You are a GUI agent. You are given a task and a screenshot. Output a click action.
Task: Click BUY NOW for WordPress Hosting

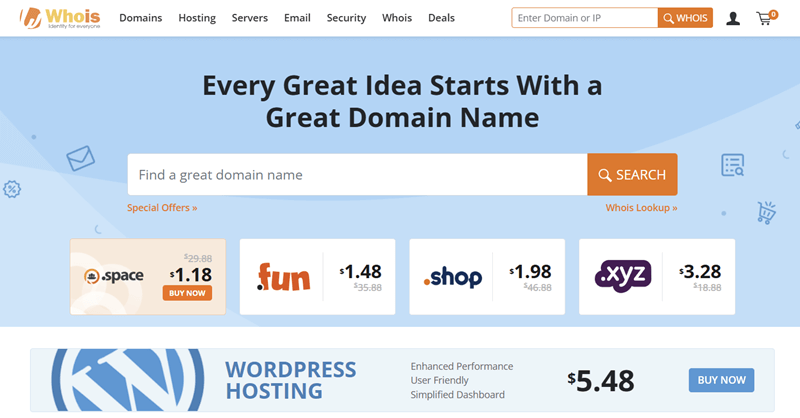pyautogui.click(x=721, y=380)
